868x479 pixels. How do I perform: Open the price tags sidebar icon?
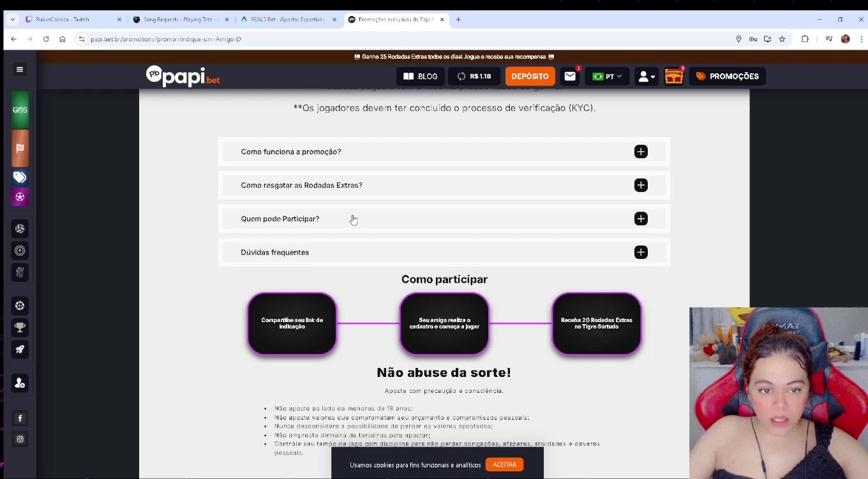20,177
